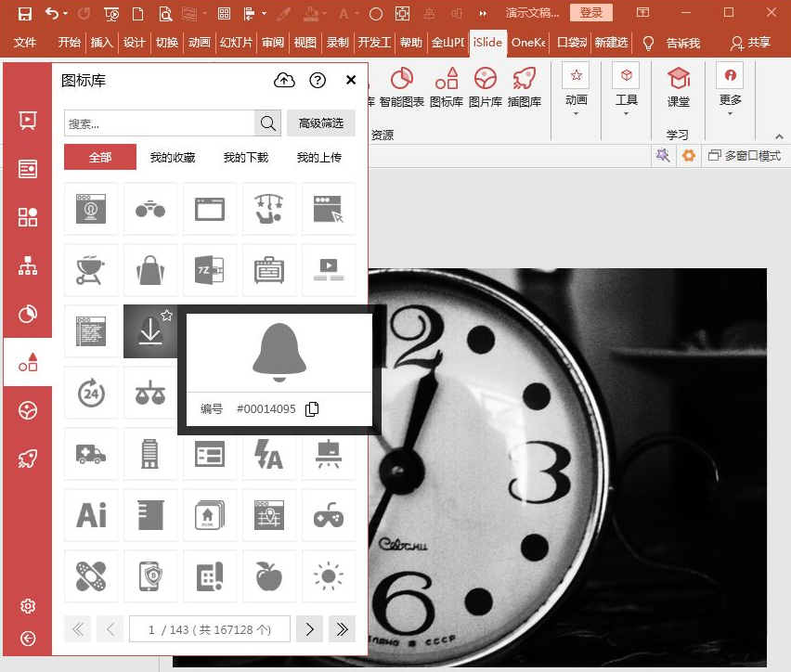Select the apple icon thumbnail

click(269, 576)
